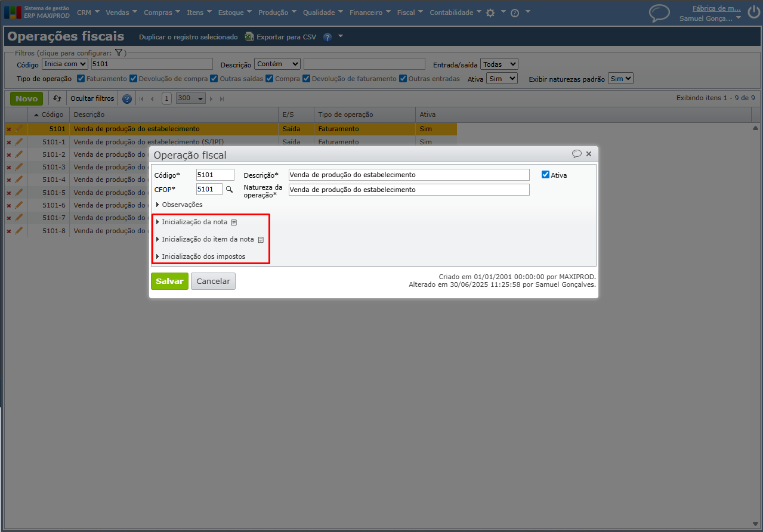Delete row 5101-8 with the red X
This screenshot has width=763, height=532.
tap(8, 231)
